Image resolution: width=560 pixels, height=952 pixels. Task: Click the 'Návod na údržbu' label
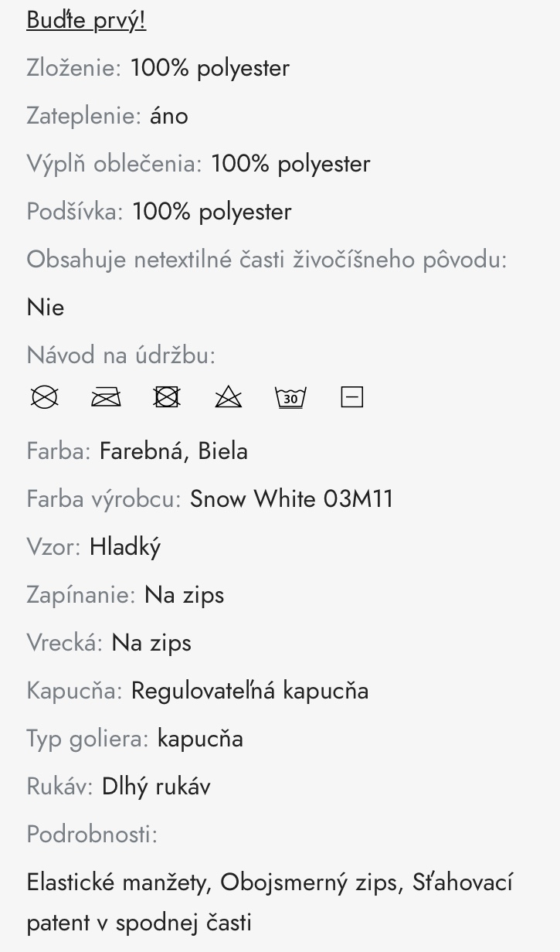click(x=120, y=355)
